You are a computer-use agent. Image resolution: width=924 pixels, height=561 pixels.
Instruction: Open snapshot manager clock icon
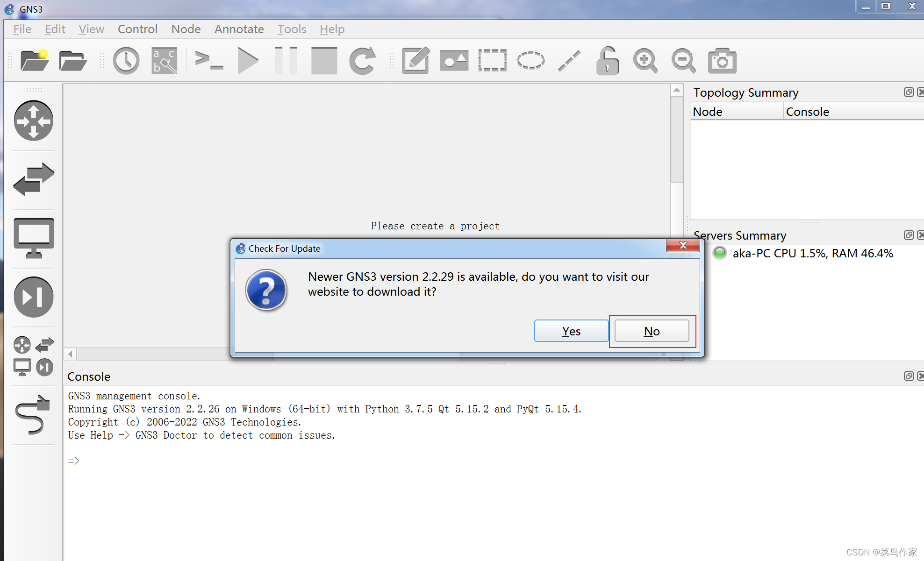[x=126, y=61]
